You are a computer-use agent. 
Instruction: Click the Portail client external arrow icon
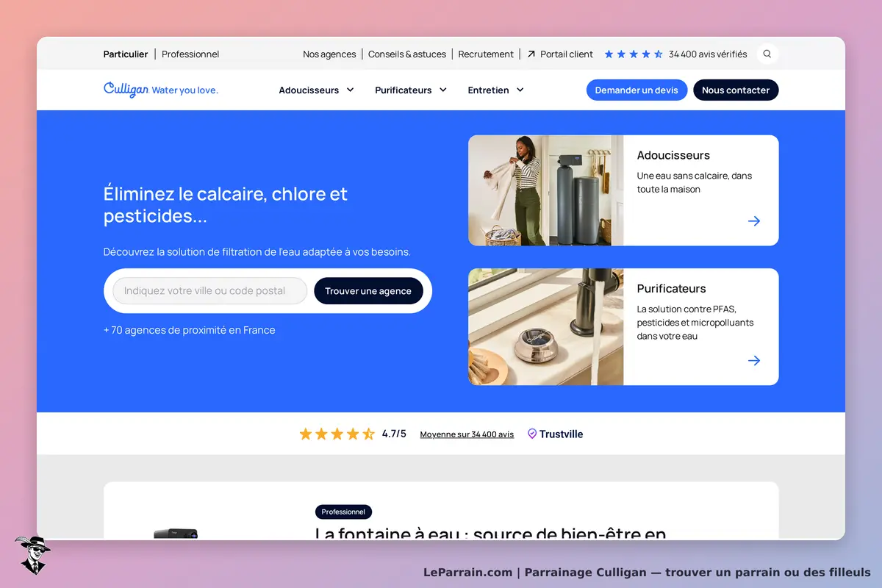[x=531, y=54]
